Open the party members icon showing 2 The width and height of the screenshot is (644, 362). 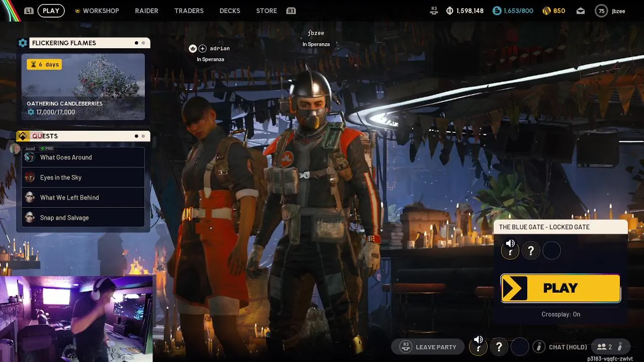pyautogui.click(x=610, y=347)
